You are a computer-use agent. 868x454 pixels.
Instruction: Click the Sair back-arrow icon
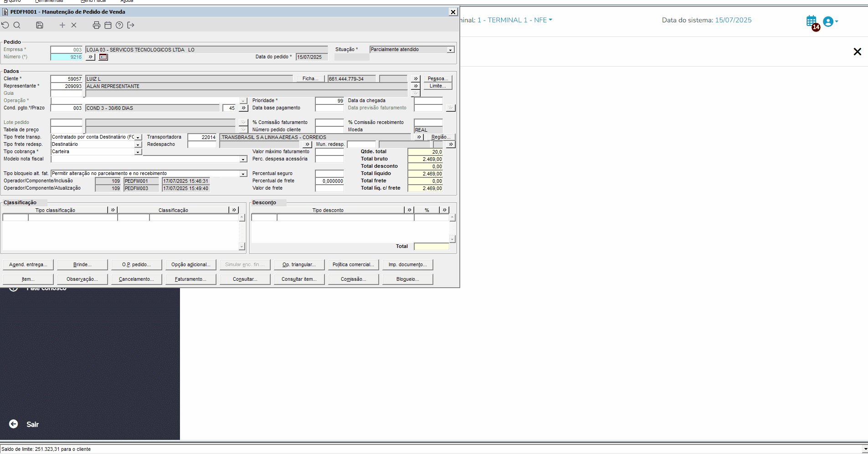(x=14, y=424)
